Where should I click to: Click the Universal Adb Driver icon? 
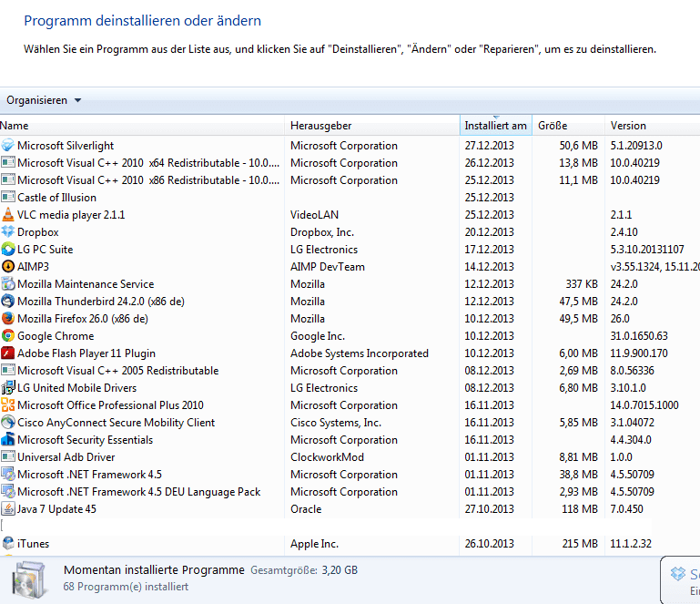click(8, 457)
